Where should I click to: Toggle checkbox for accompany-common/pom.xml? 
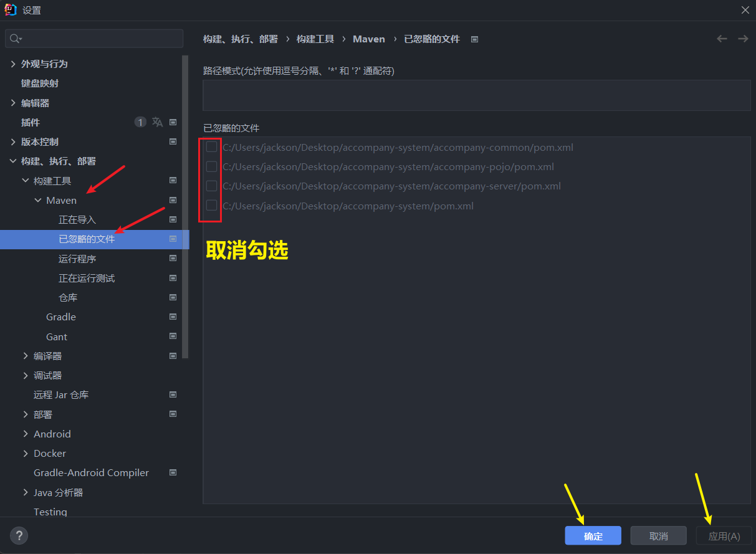212,147
